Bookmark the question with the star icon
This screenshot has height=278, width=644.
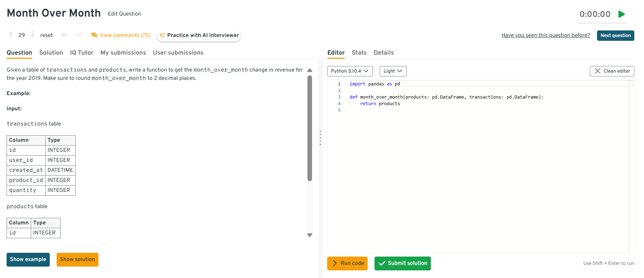coord(64,35)
